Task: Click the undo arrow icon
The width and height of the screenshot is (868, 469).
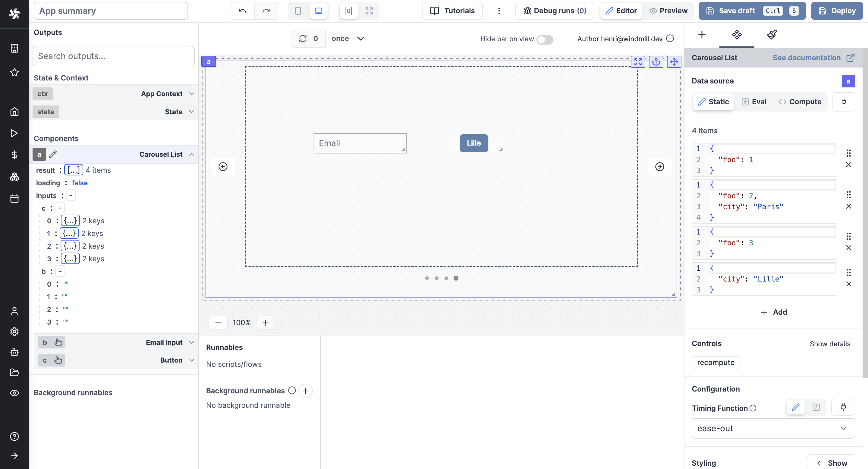Action: (242, 11)
